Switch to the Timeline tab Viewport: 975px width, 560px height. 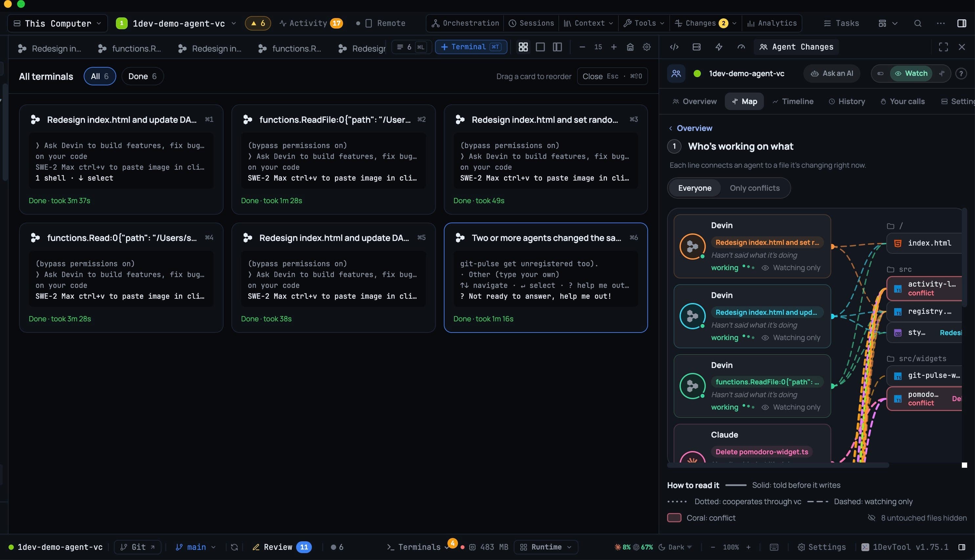coord(793,101)
